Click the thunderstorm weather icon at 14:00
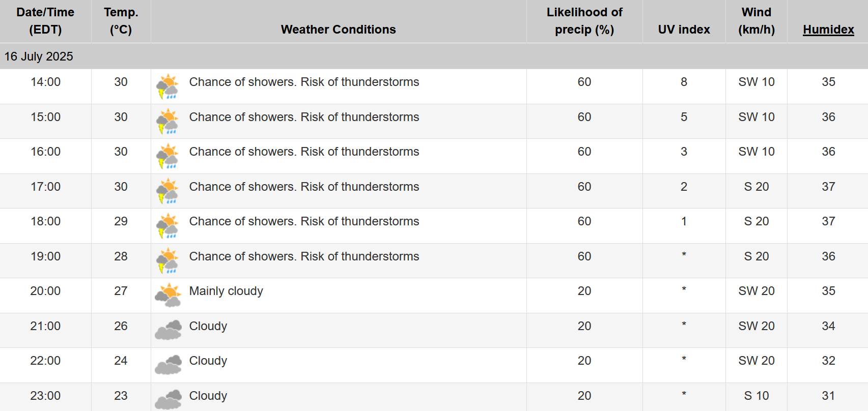The width and height of the screenshot is (868, 411). 167,86
